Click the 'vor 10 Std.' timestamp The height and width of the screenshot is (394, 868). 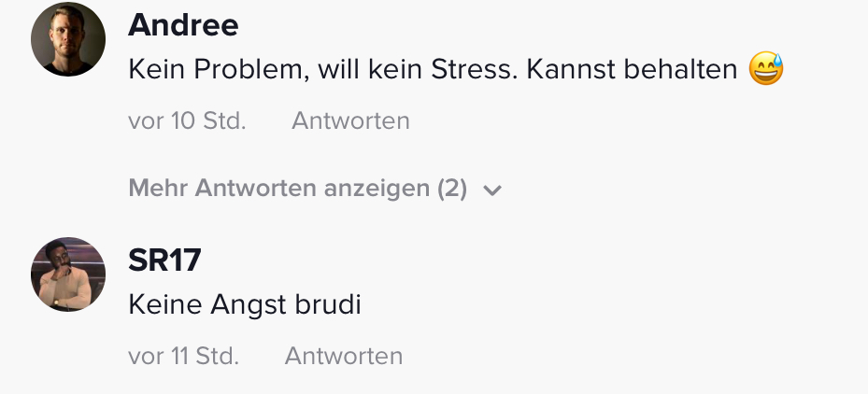(187, 120)
